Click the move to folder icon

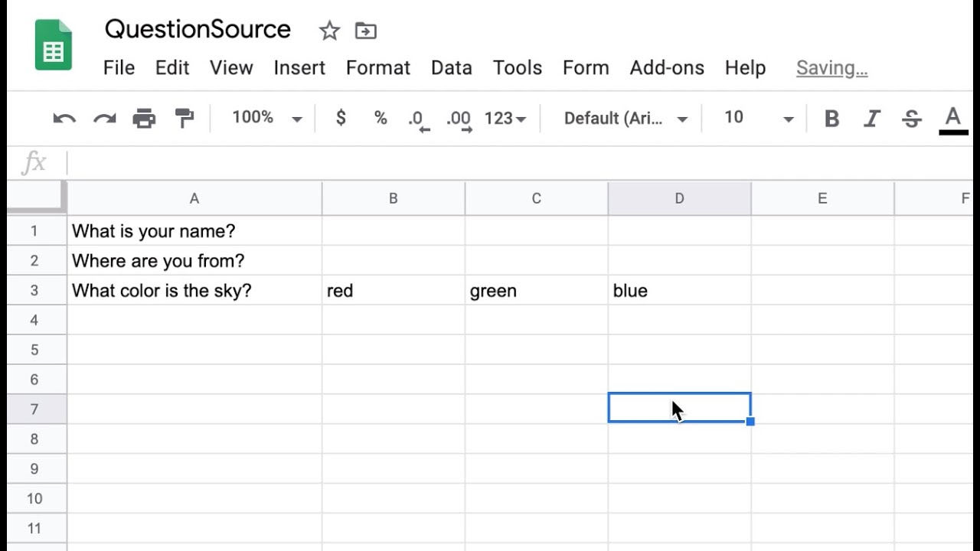[366, 31]
